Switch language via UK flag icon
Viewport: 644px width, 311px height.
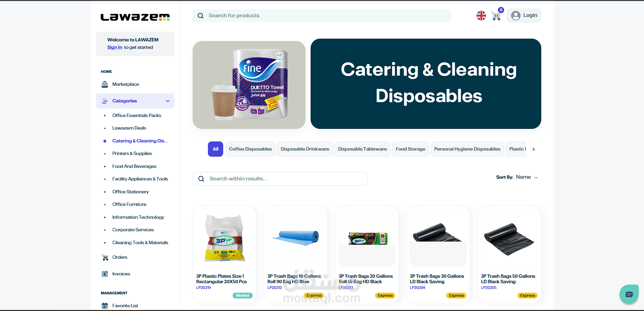[x=481, y=16]
